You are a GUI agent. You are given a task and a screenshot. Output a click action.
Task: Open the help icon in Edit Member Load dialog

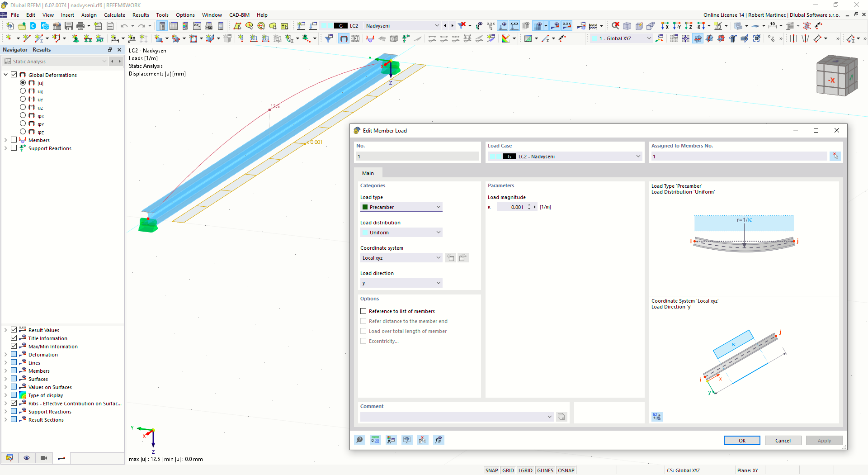pyautogui.click(x=359, y=440)
